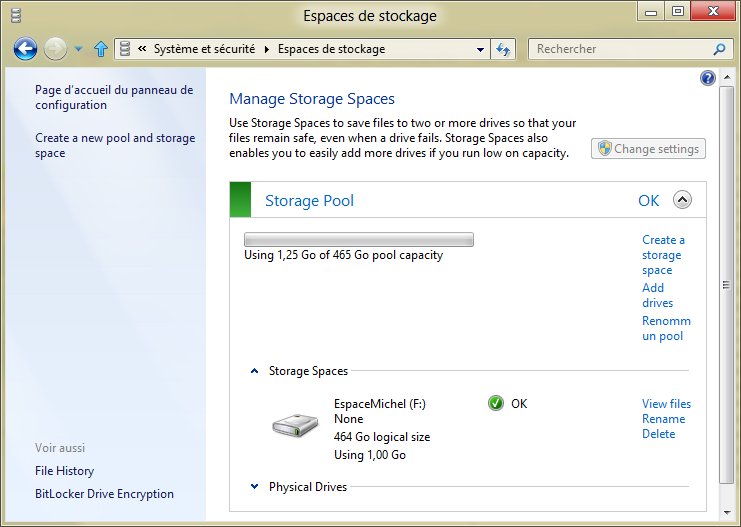Image resolution: width=741 pixels, height=527 pixels.
Task: Open the help question mark icon
Action: 708,78
